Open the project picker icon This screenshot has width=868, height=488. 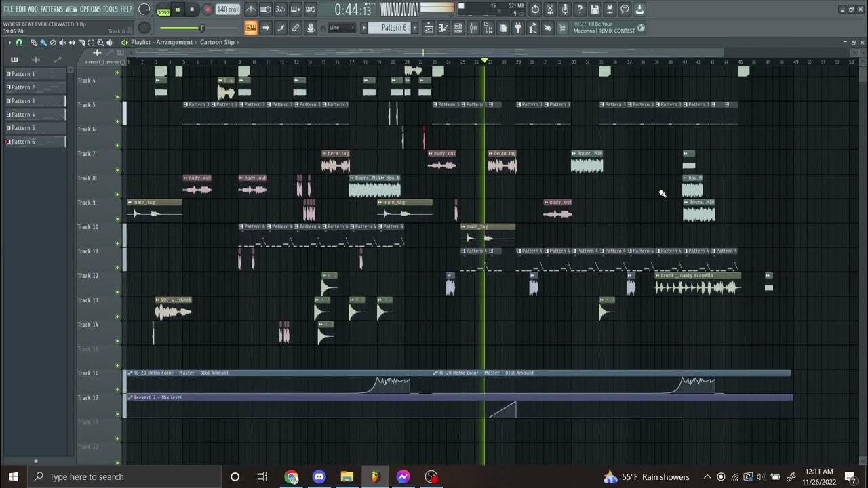pos(503,28)
